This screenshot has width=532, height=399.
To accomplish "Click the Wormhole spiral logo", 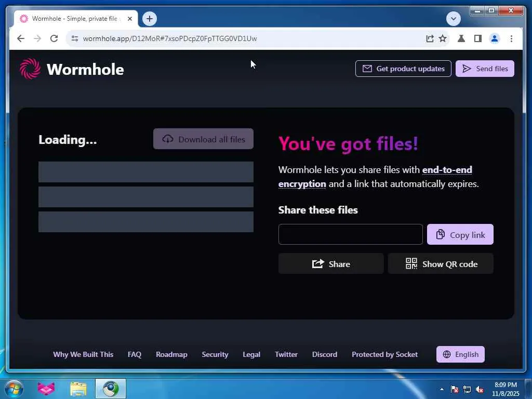I will click(x=30, y=69).
